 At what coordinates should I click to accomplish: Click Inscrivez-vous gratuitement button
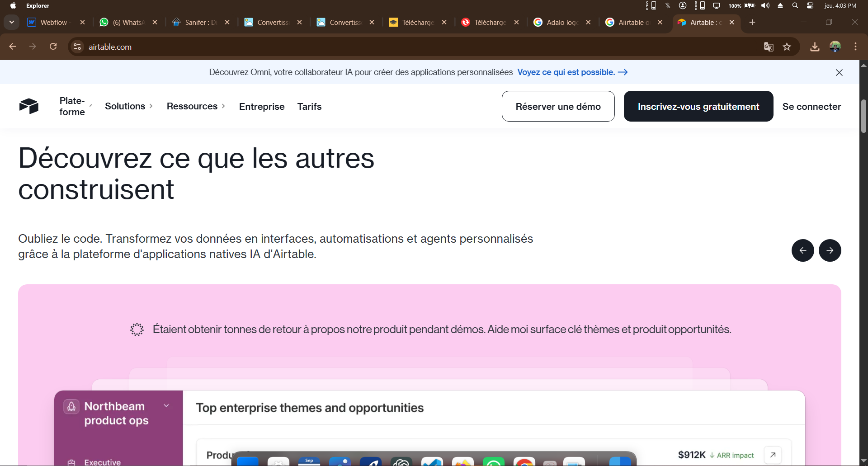click(698, 106)
